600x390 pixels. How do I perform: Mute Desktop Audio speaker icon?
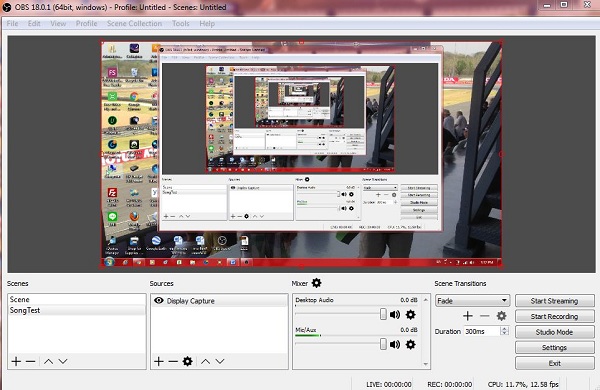[395, 315]
